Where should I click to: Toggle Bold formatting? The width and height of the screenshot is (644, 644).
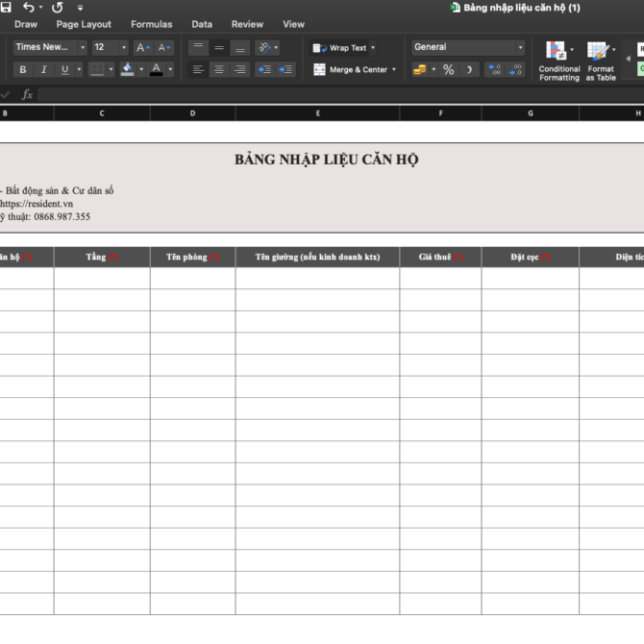[x=23, y=69]
